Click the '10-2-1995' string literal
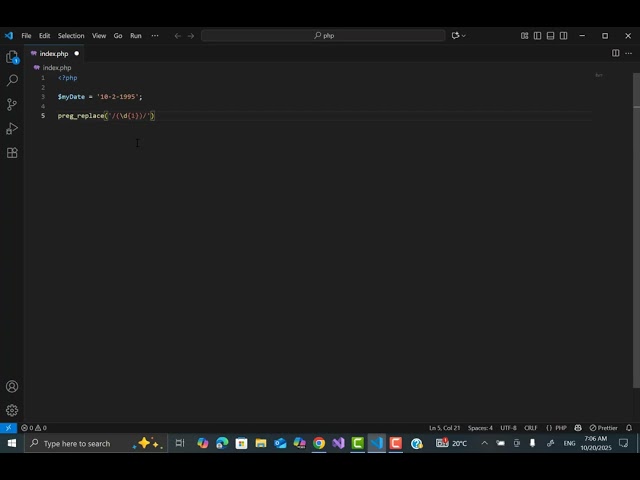The height and width of the screenshot is (480, 640). click(x=118, y=97)
